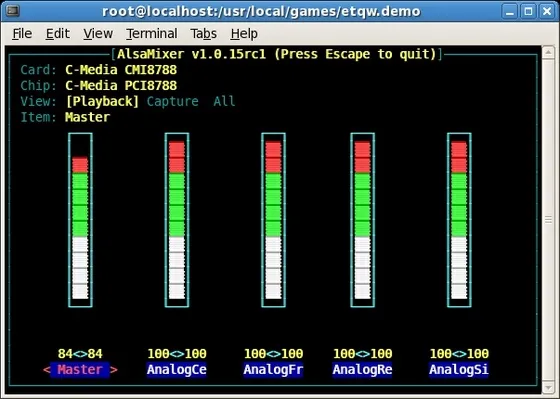
Task: Click the 100<>100 value above AnalogSi
Action: 459,354
